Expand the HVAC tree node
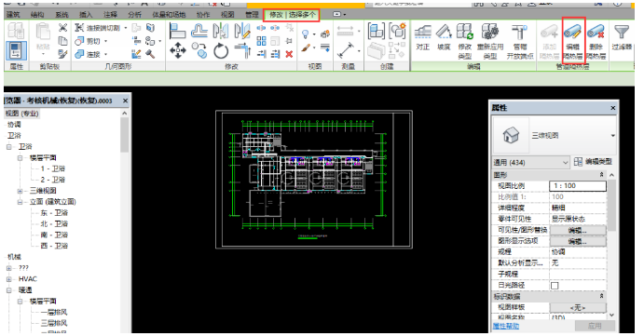The width and height of the screenshot is (644, 336). (x=8, y=279)
